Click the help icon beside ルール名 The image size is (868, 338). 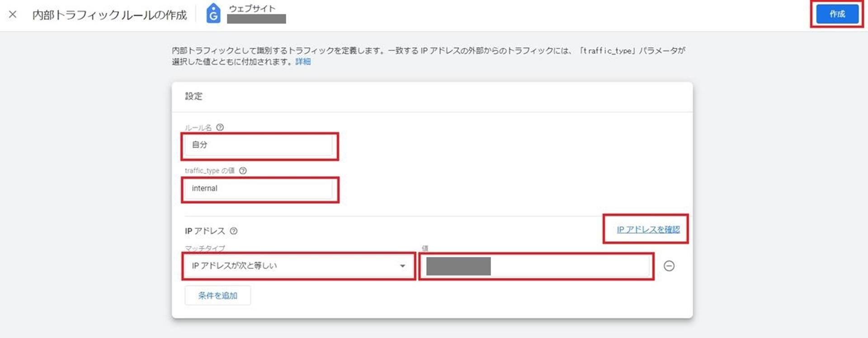click(x=220, y=128)
